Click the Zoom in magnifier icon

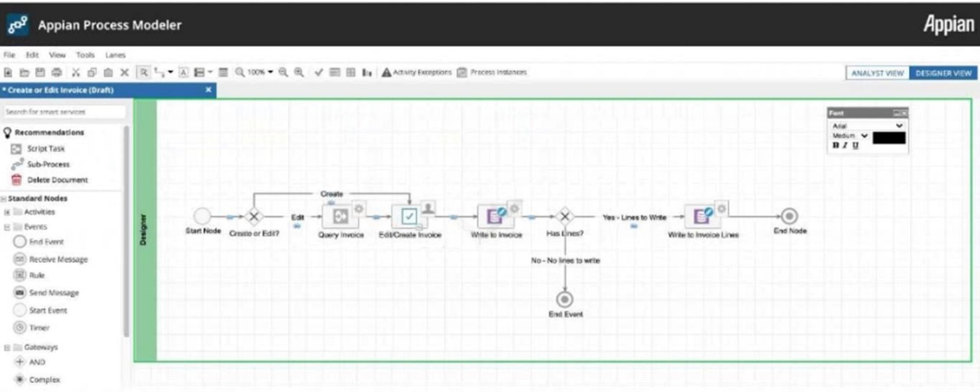[x=299, y=73]
